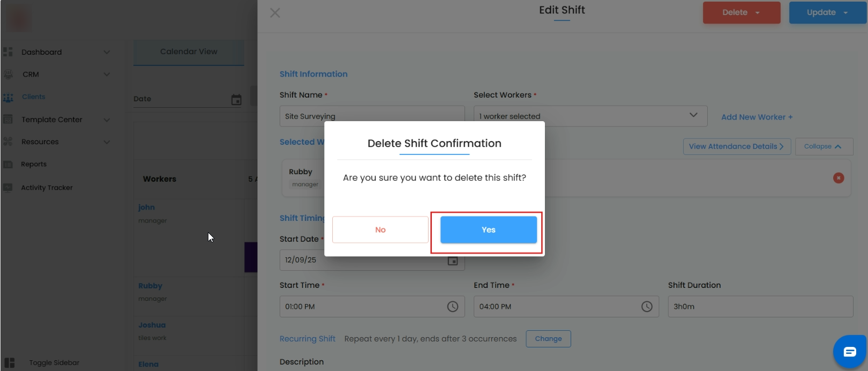Click the Clients sidebar icon
Screen dimensions: 868x371
(x=8, y=98)
